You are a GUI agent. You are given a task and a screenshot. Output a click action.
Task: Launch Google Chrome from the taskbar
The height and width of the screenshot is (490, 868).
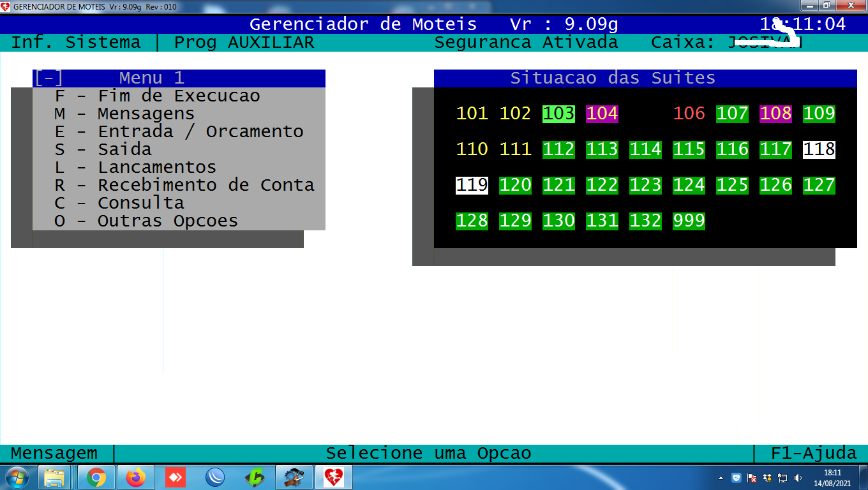96,477
